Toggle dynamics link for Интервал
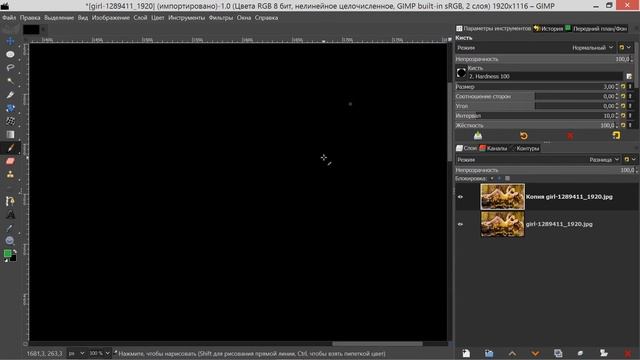The image size is (640, 360). coord(630,116)
